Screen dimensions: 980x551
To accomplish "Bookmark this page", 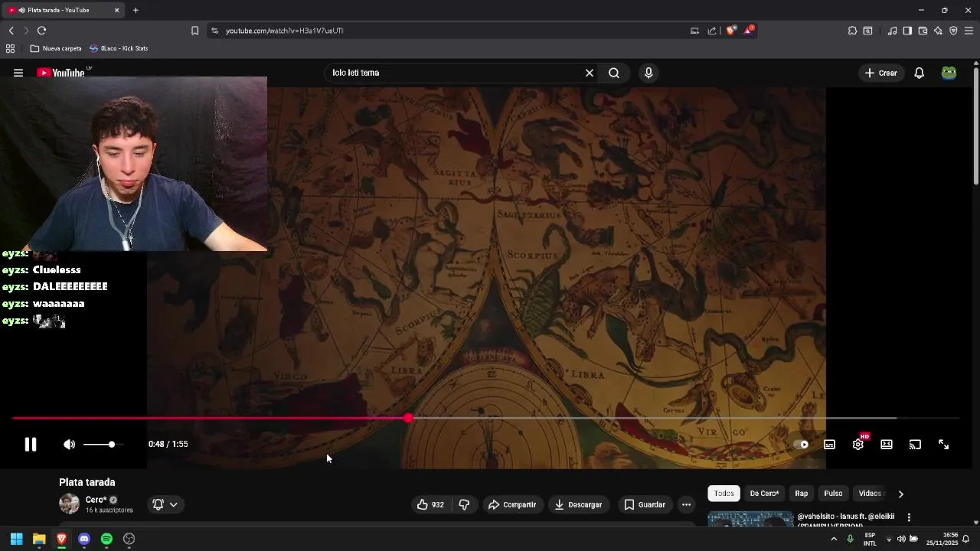I will click(x=194, y=31).
